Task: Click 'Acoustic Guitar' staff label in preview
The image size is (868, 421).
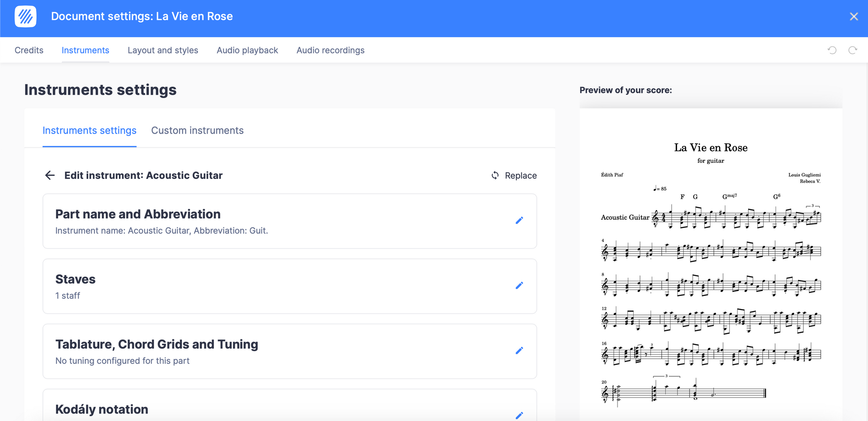Action: pos(625,217)
